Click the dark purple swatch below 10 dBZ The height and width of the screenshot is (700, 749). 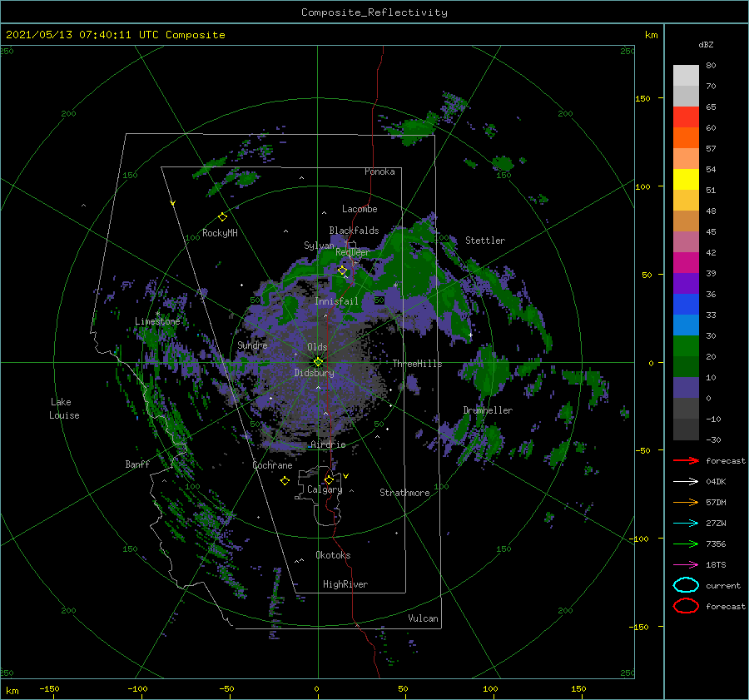click(686, 387)
